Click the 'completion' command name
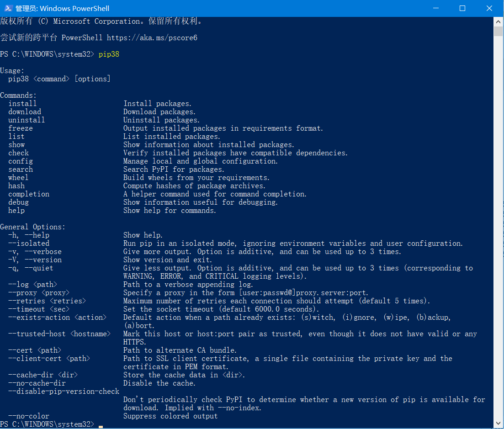 point(29,194)
